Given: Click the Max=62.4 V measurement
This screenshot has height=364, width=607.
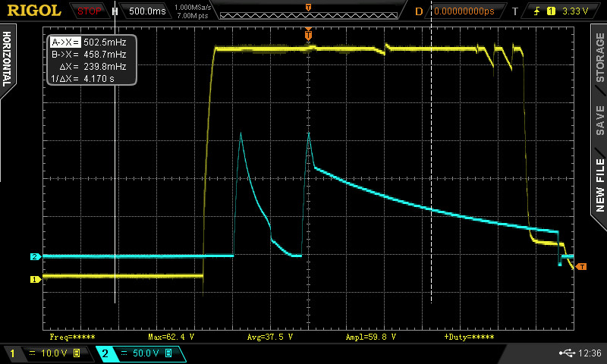Looking at the screenshot, I should point(171,337).
